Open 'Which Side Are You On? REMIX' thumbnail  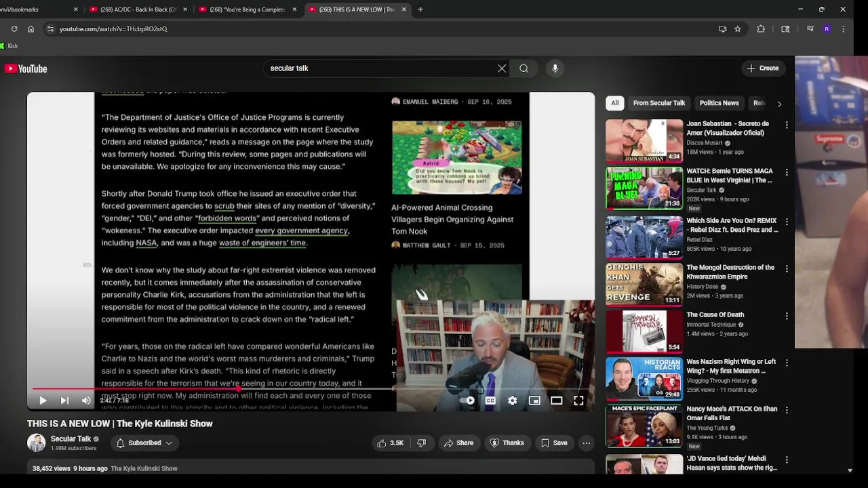[644, 237]
